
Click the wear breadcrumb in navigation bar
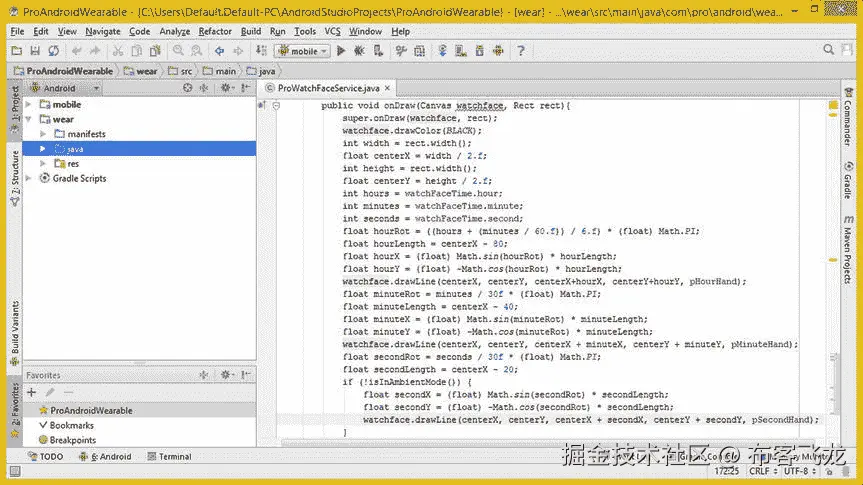pos(141,71)
